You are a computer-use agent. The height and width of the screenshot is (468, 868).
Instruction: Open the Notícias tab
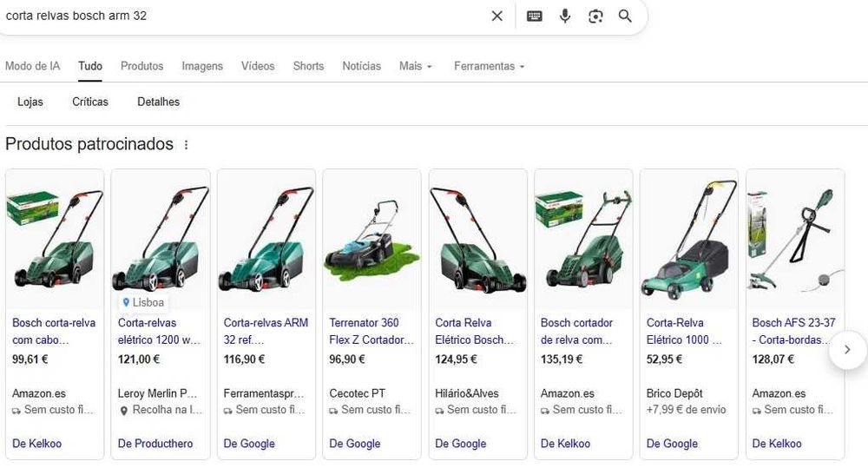click(x=361, y=66)
